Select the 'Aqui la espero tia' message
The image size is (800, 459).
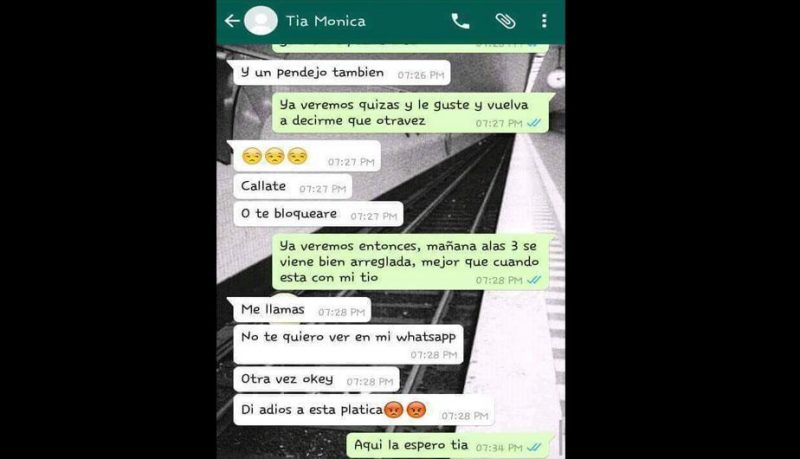(448, 445)
